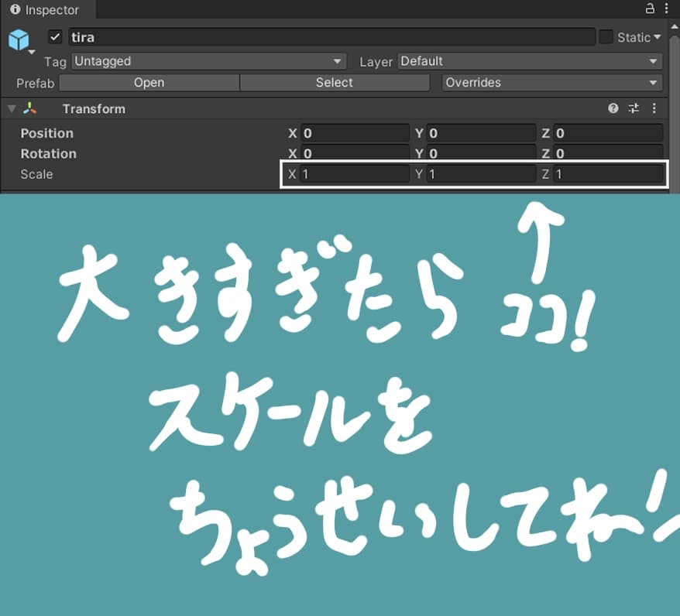Click the prefab Select button

(x=335, y=82)
